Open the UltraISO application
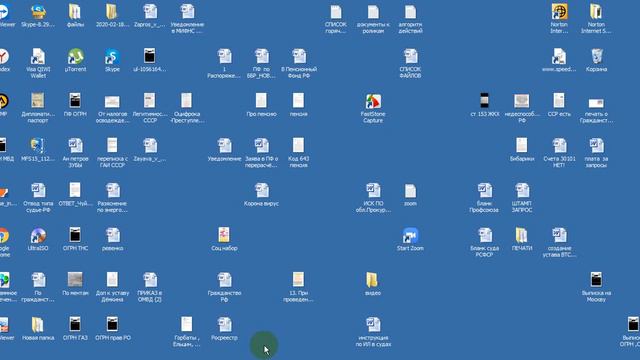This screenshot has width=640, height=360. tap(38, 236)
